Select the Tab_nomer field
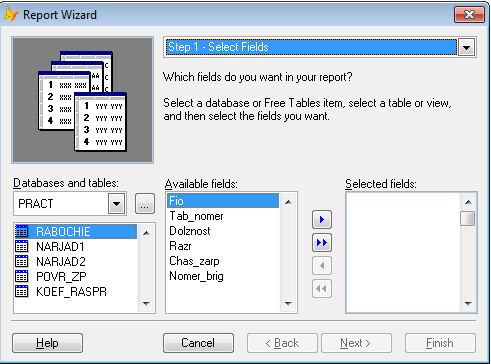Viewport: 491px width, 364px height. coord(223,216)
